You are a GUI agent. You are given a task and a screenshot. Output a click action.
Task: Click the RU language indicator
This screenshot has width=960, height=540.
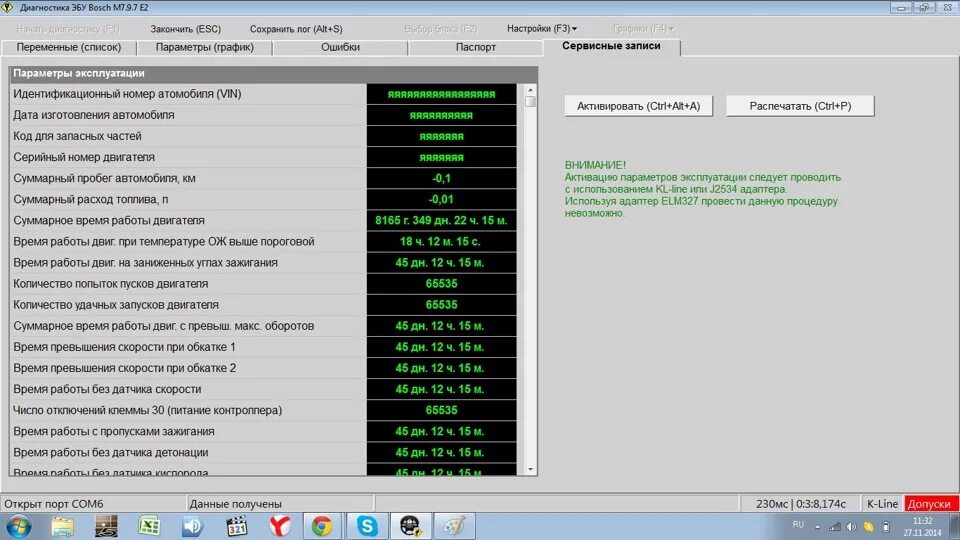[x=798, y=525]
